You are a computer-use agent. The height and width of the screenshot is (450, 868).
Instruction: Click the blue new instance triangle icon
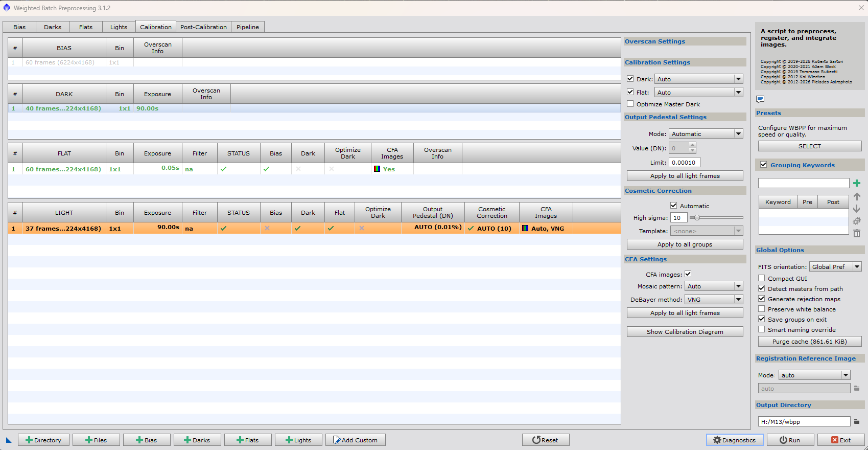point(9,440)
